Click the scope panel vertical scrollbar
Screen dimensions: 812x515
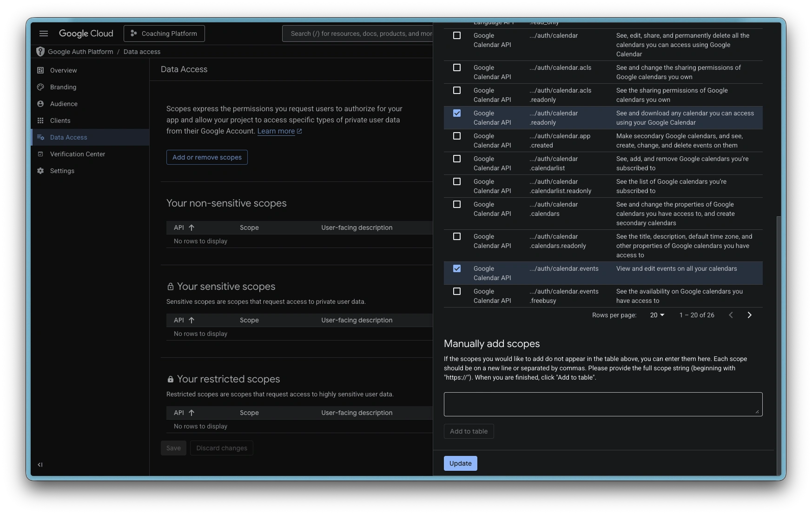pyautogui.click(x=779, y=344)
